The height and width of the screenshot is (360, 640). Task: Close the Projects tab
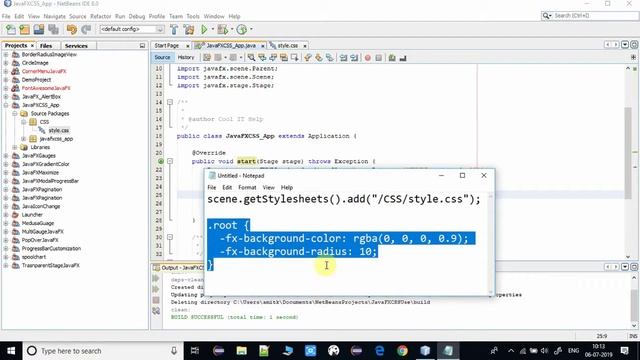click(x=32, y=46)
